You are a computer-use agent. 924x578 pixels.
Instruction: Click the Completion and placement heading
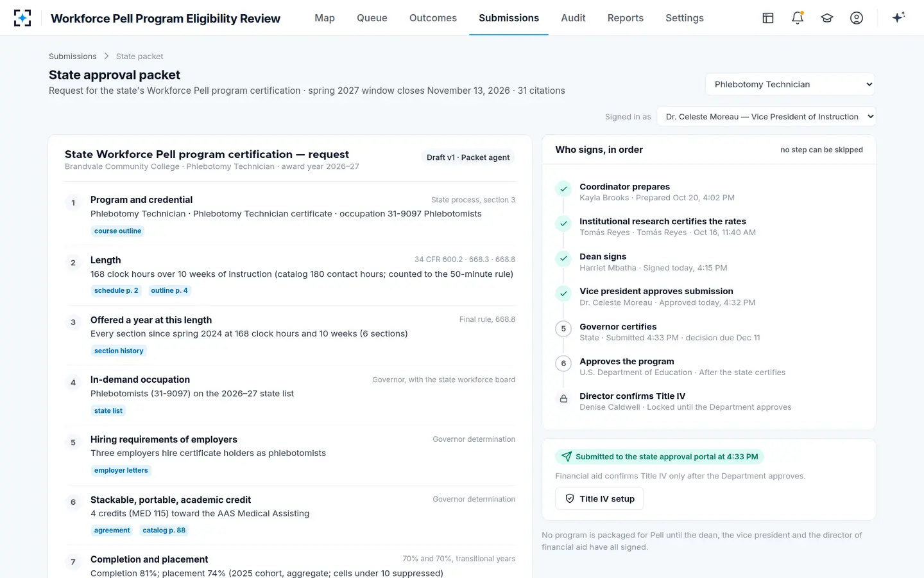pyautogui.click(x=149, y=559)
